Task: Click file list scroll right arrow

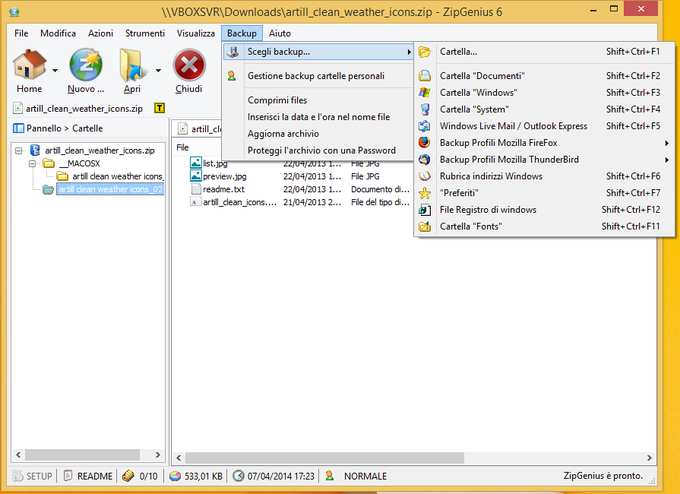Action: (649, 458)
